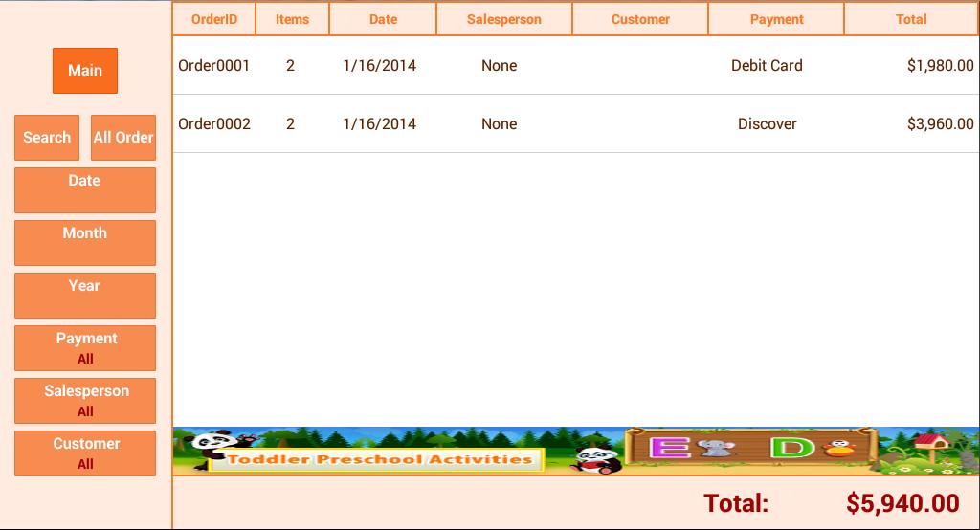The height and width of the screenshot is (530, 980).
Task: Sort by the Payment column header
Action: 776,19
